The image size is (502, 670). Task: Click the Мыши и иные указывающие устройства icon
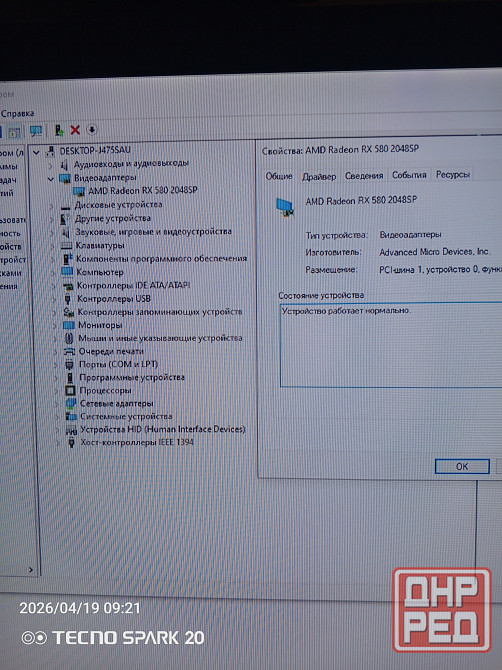coord(69,338)
